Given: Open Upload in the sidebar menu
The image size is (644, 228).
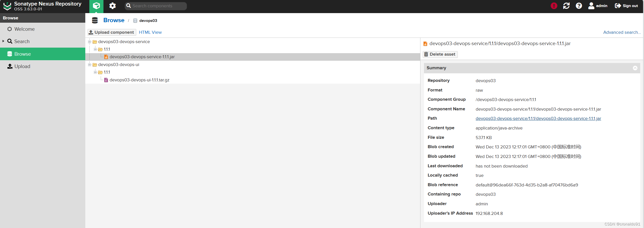Looking at the screenshot, I should click(43, 66).
